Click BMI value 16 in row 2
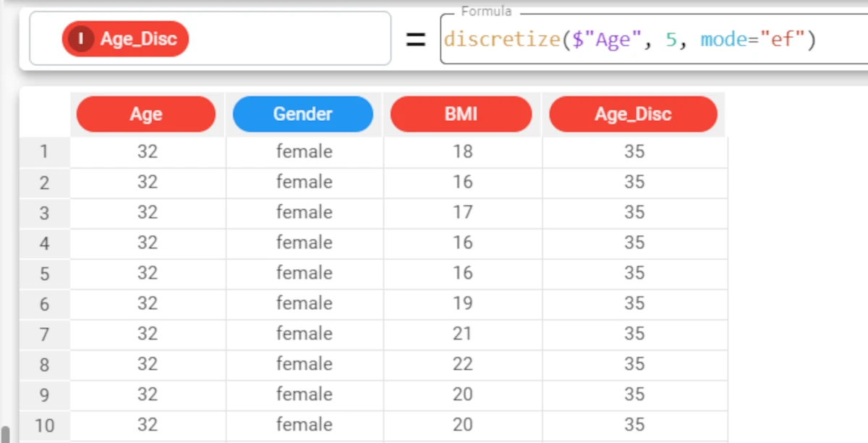The width and height of the screenshot is (868, 443). coord(463,182)
